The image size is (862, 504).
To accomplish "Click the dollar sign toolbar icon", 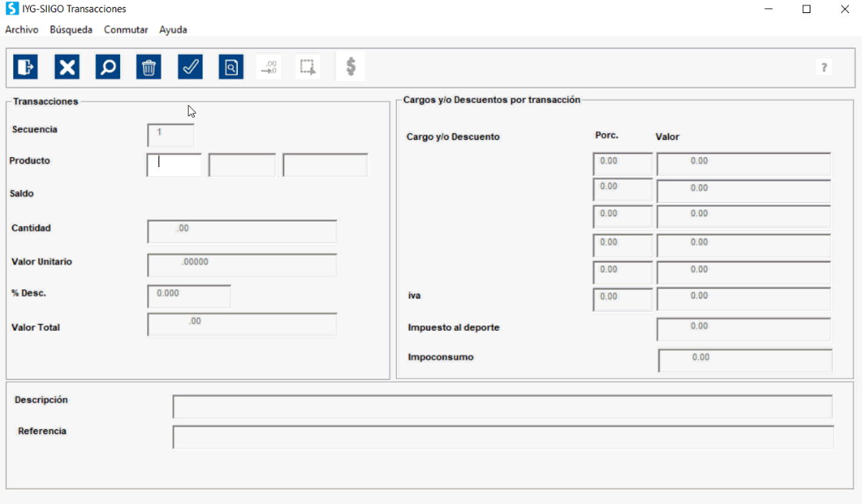I will (x=351, y=67).
